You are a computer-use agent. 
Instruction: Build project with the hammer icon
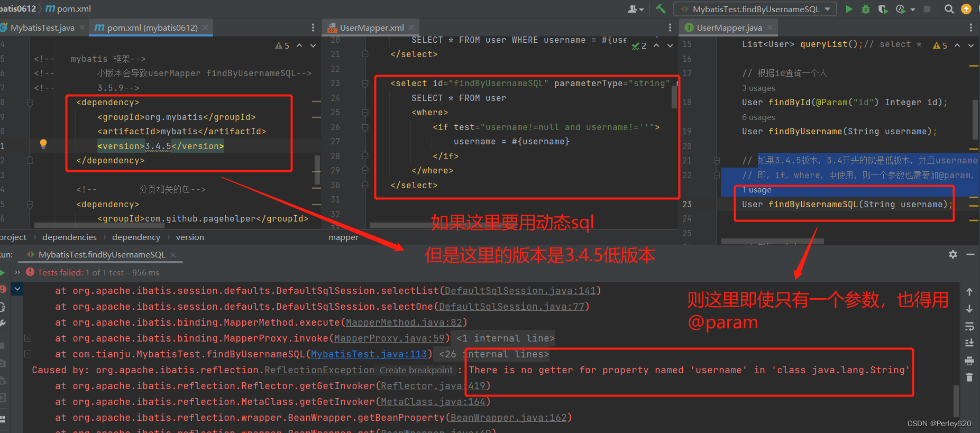pyautogui.click(x=661, y=9)
